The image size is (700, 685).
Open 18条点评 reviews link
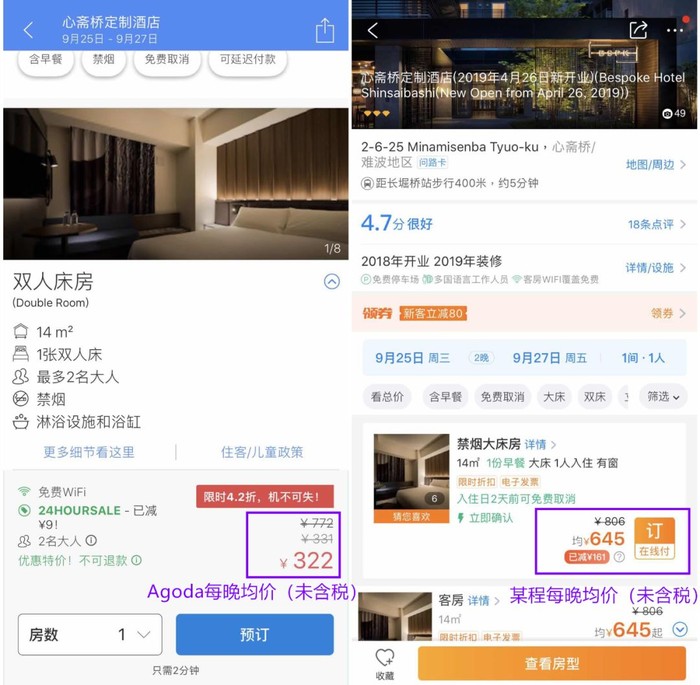pos(657,224)
